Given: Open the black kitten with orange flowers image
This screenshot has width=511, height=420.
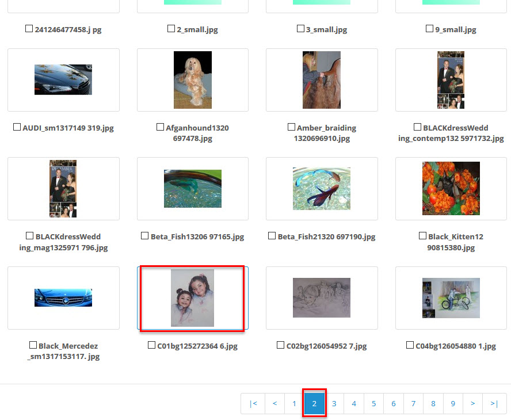Looking at the screenshot, I should [451, 189].
